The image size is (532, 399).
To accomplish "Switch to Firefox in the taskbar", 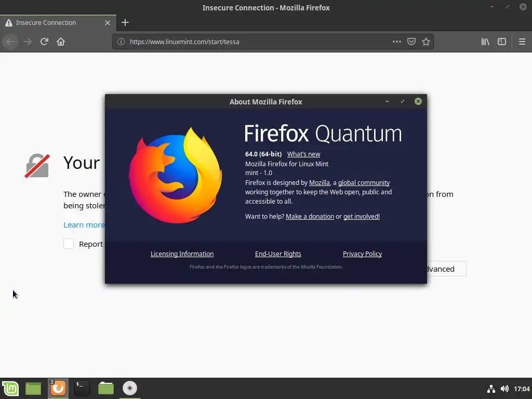I will pos(58,389).
